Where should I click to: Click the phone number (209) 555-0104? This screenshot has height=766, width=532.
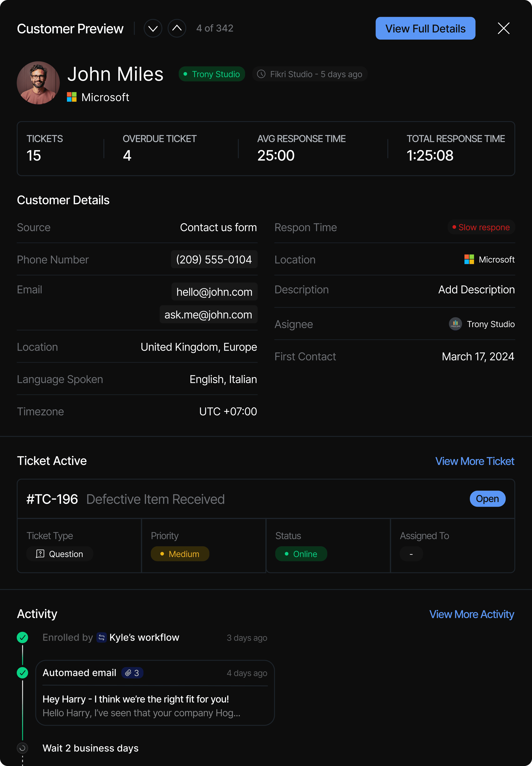[x=214, y=260]
